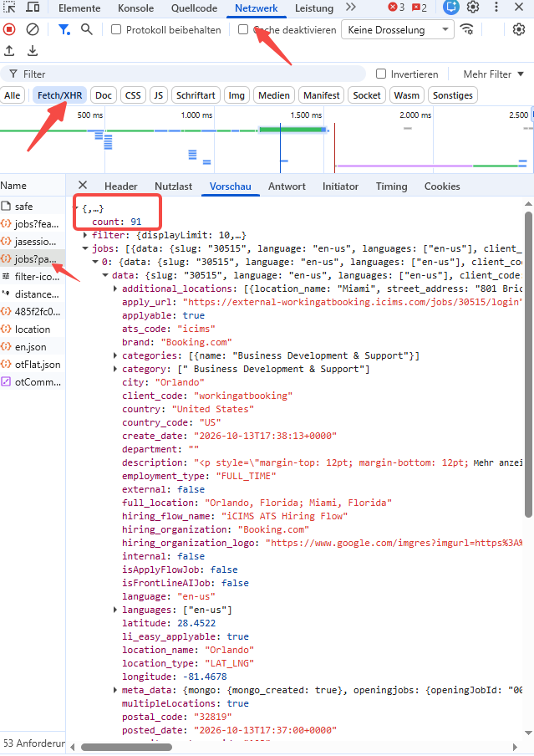
Task: Switch to the Konsole tab
Action: (x=136, y=8)
